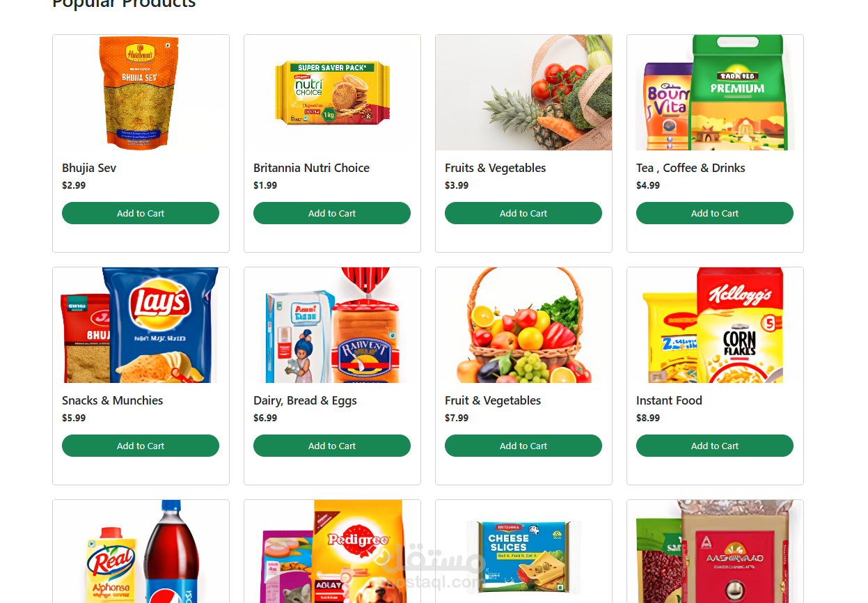Screen dimensions: 868x603
Task: View the fruit basket product image
Action: click(x=523, y=325)
